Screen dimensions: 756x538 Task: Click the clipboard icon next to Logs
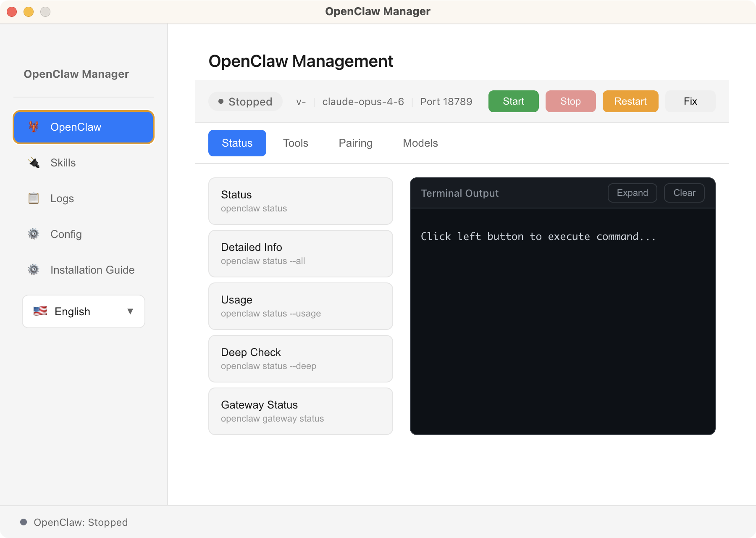34,198
